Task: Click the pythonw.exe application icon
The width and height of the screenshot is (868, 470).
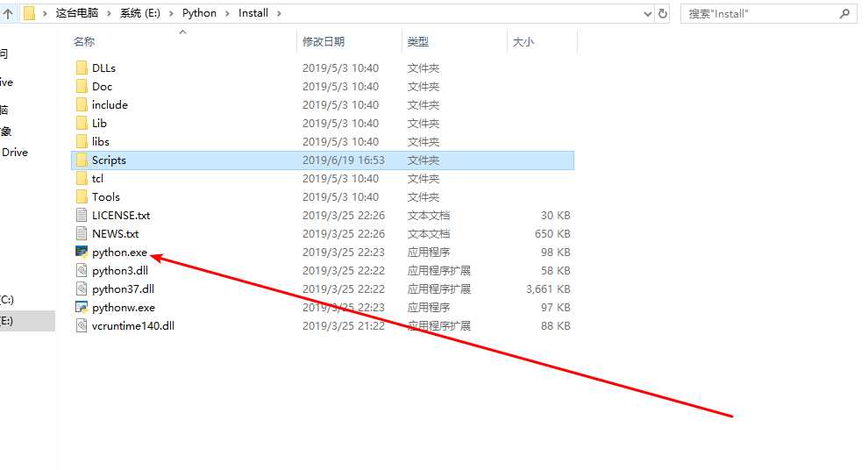Action: click(x=82, y=307)
